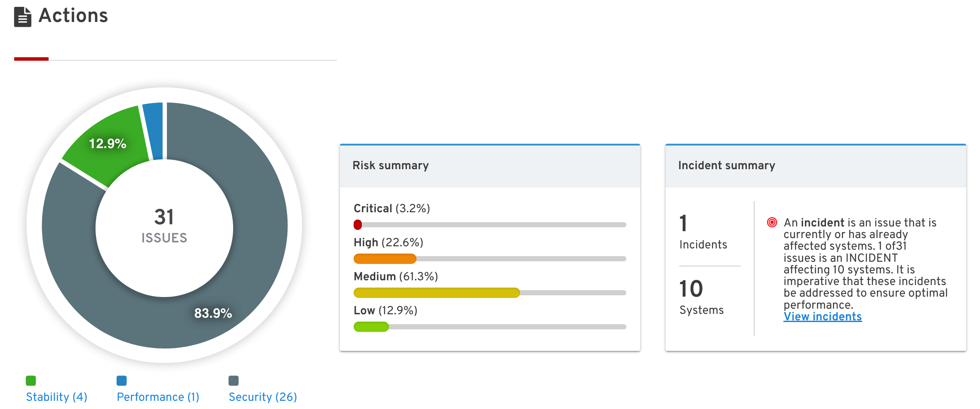The height and width of the screenshot is (409, 980).
Task: Click the Medium risk yellow progress bar
Action: click(436, 293)
